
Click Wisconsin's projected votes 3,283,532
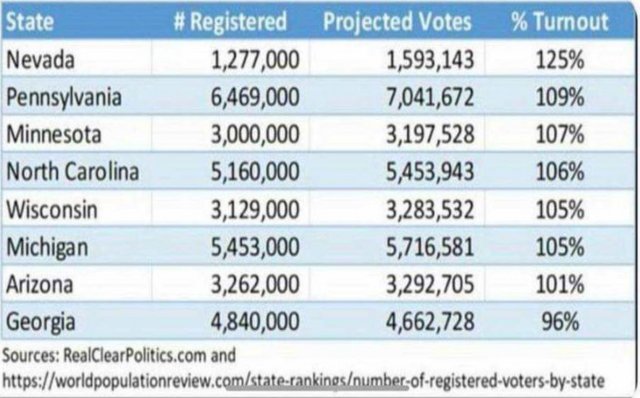pos(430,209)
